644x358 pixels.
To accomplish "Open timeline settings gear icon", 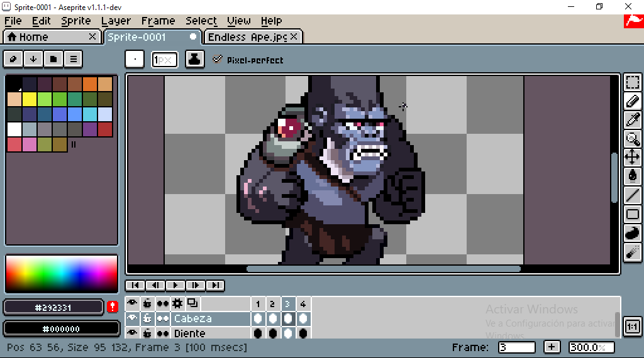I will click(x=177, y=303).
